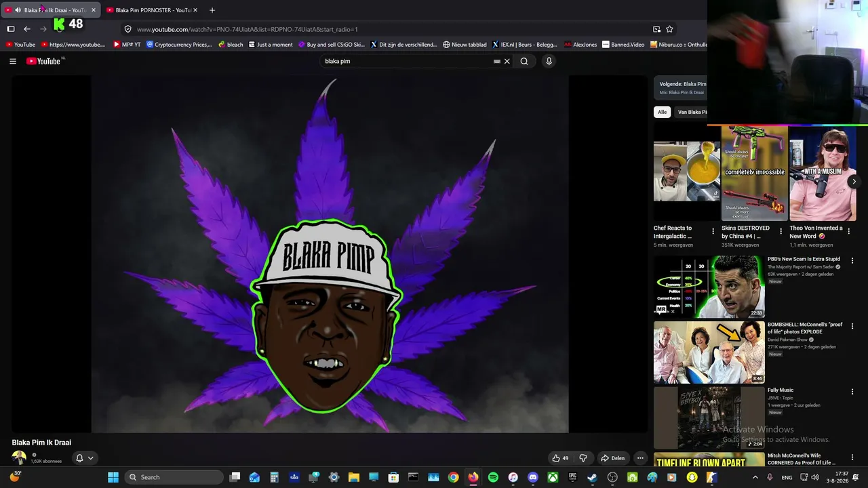868x488 pixels.
Task: Open the bleach bookmark
Action: click(231, 45)
